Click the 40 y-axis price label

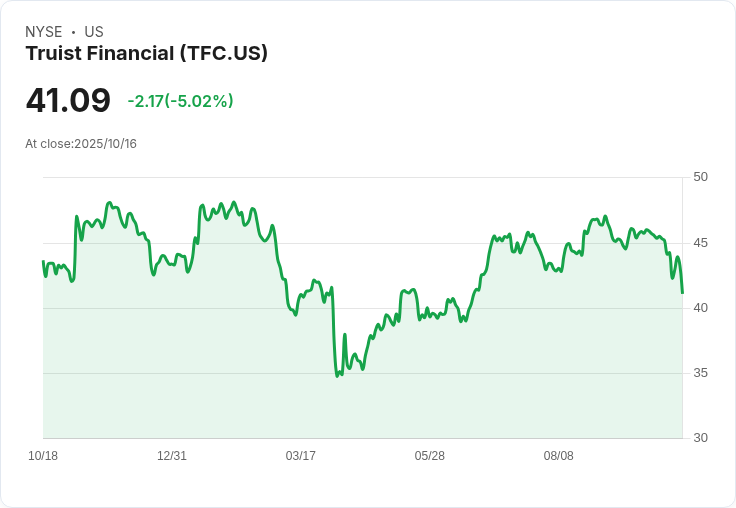coord(700,308)
